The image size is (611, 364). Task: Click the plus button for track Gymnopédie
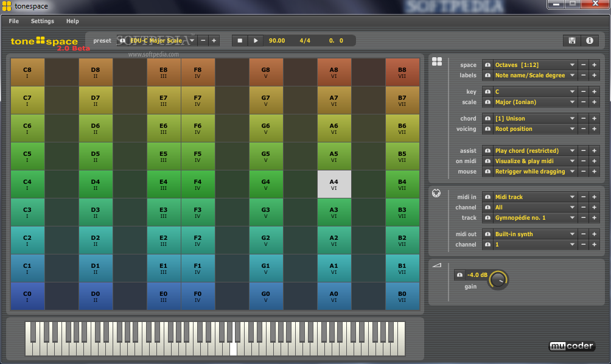pyautogui.click(x=594, y=218)
